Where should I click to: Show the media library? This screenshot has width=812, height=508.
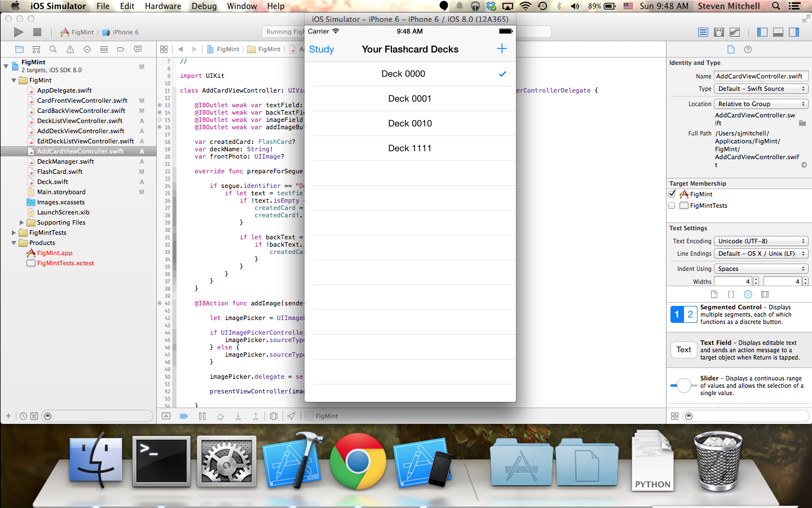coord(765,294)
